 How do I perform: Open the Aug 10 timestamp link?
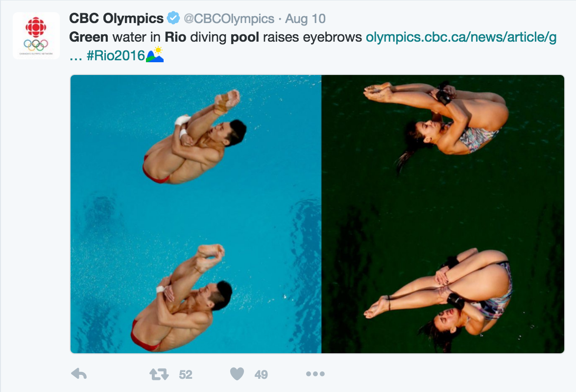point(305,19)
